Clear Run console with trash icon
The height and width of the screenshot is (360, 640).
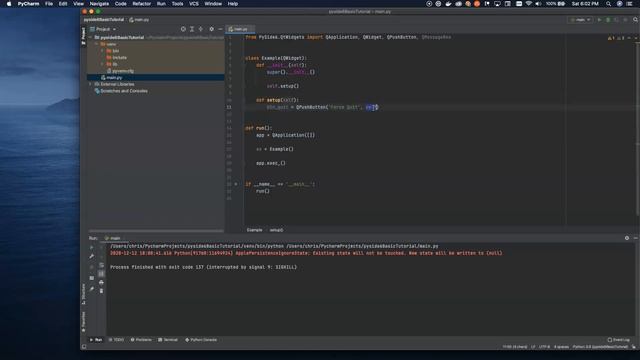(x=101, y=291)
